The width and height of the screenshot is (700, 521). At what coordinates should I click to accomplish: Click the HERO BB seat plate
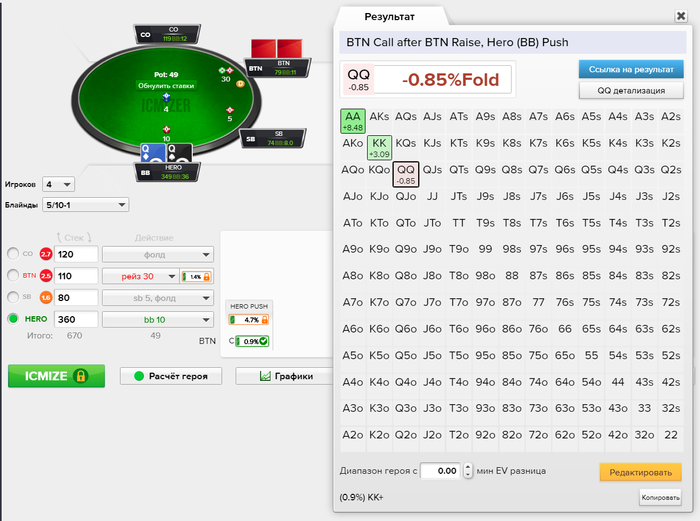pyautogui.click(x=167, y=172)
